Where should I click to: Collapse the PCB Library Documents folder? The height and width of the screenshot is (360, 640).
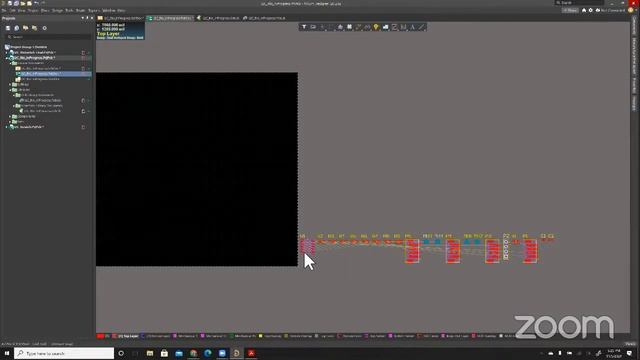point(14,95)
